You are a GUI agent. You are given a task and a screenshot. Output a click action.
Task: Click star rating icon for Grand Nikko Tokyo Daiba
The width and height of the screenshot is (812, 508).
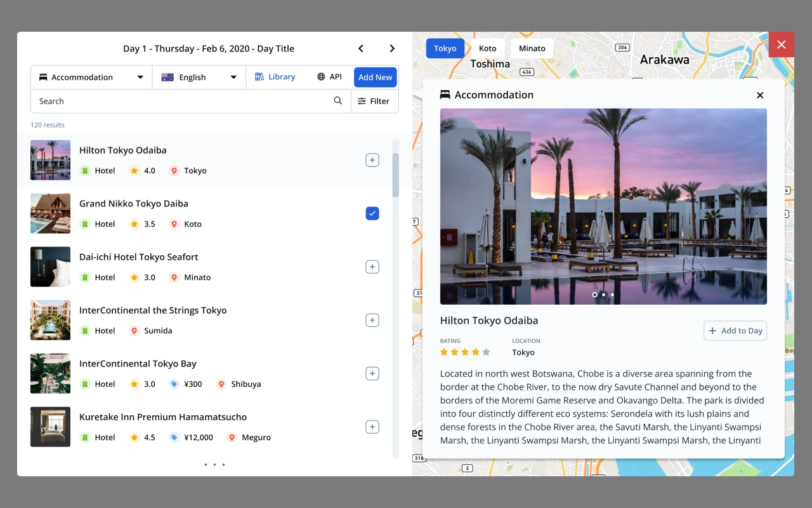pyautogui.click(x=134, y=224)
